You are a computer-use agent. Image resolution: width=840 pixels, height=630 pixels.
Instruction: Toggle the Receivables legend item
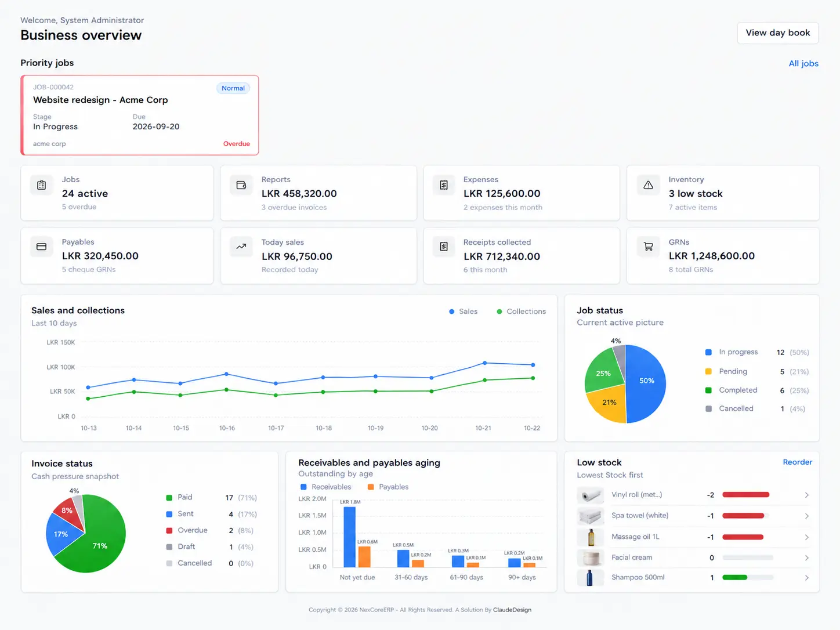click(325, 487)
